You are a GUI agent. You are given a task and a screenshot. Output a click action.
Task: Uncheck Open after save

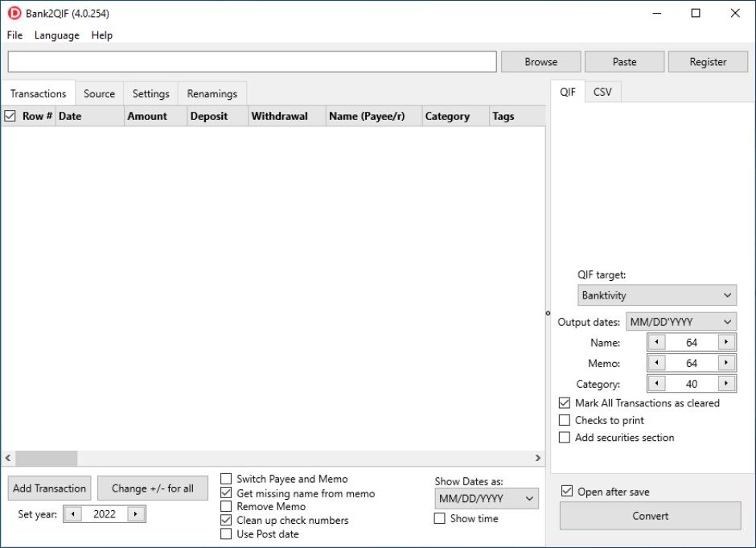(x=567, y=492)
